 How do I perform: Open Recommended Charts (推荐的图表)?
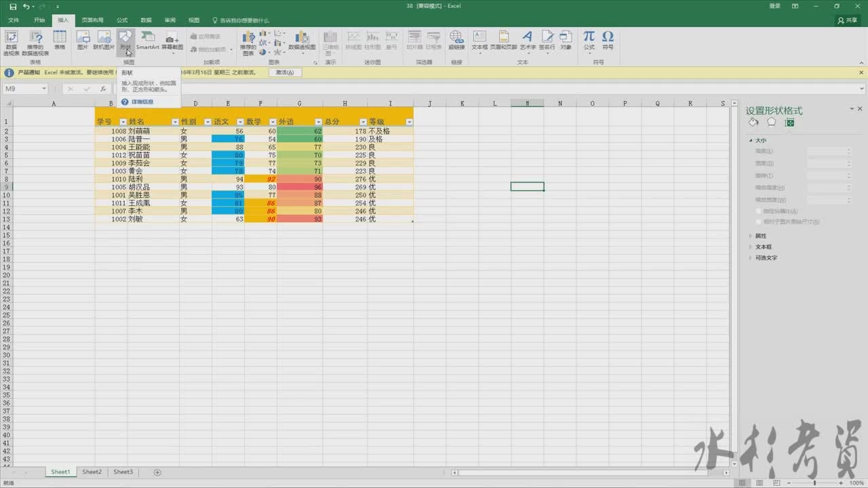pyautogui.click(x=248, y=41)
